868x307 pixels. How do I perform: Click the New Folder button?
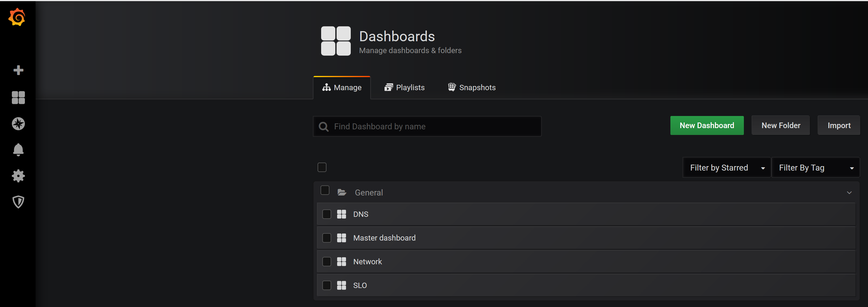[780, 125]
